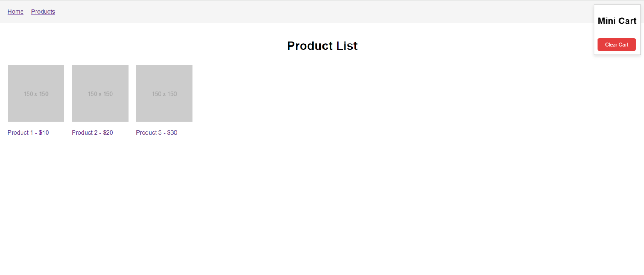The height and width of the screenshot is (275, 644).
Task: Click the Mini Cart panel's white background
Action: coord(617,33)
